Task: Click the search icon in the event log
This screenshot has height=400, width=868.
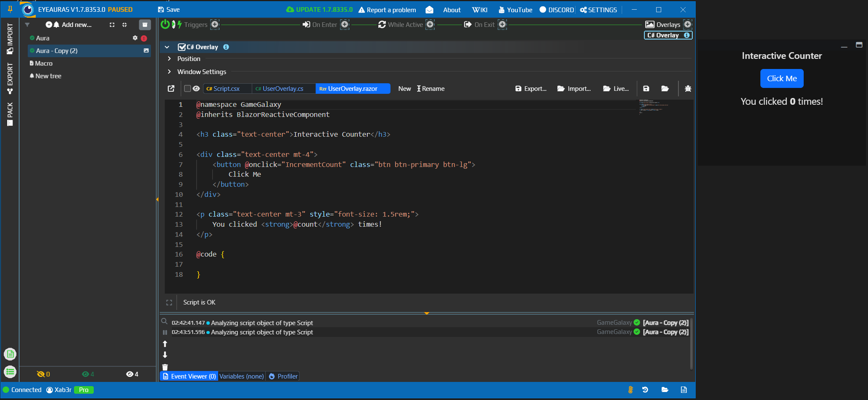Action: click(x=164, y=321)
